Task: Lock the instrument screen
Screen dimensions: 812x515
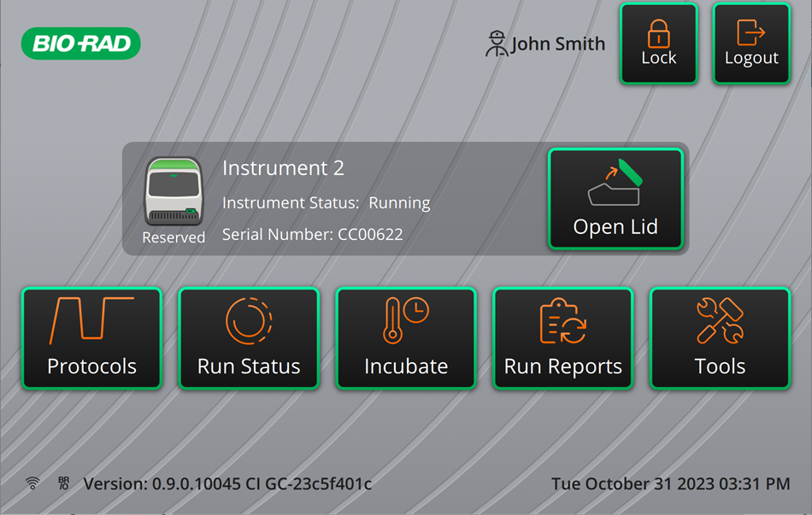Action: click(x=659, y=44)
